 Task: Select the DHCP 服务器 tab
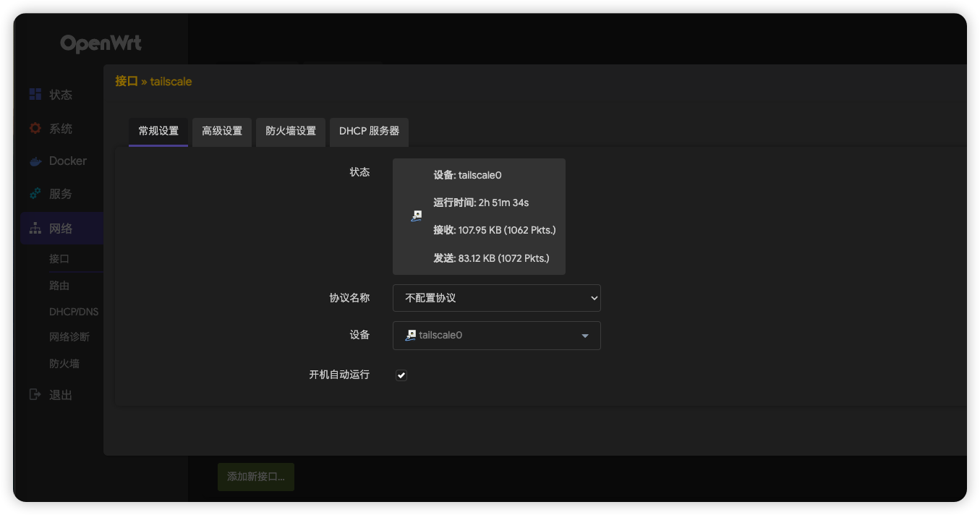369,132
